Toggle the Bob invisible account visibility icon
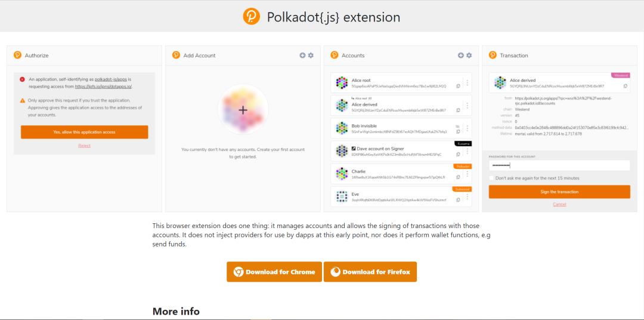The image size is (644, 320). coord(457,127)
